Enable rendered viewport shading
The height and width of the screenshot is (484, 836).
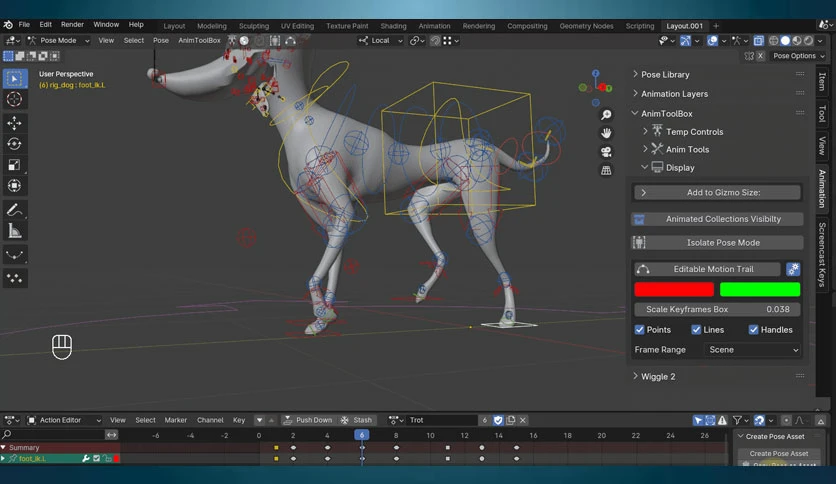click(x=809, y=41)
